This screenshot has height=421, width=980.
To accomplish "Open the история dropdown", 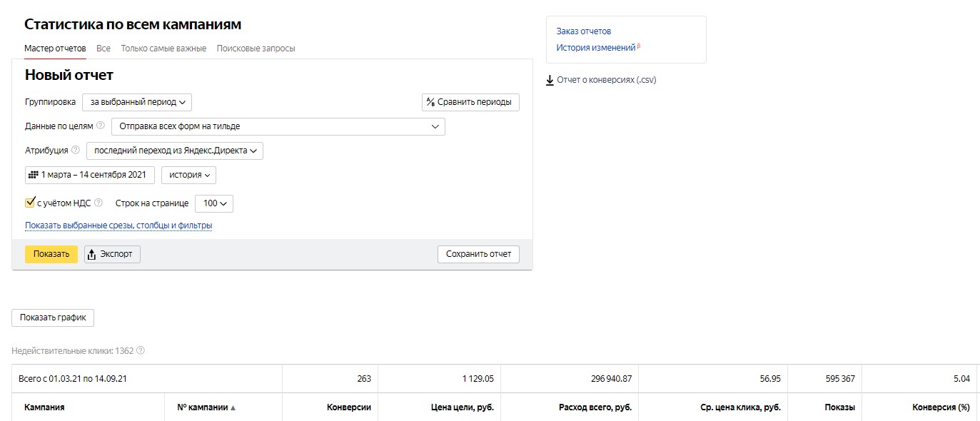I will point(188,175).
